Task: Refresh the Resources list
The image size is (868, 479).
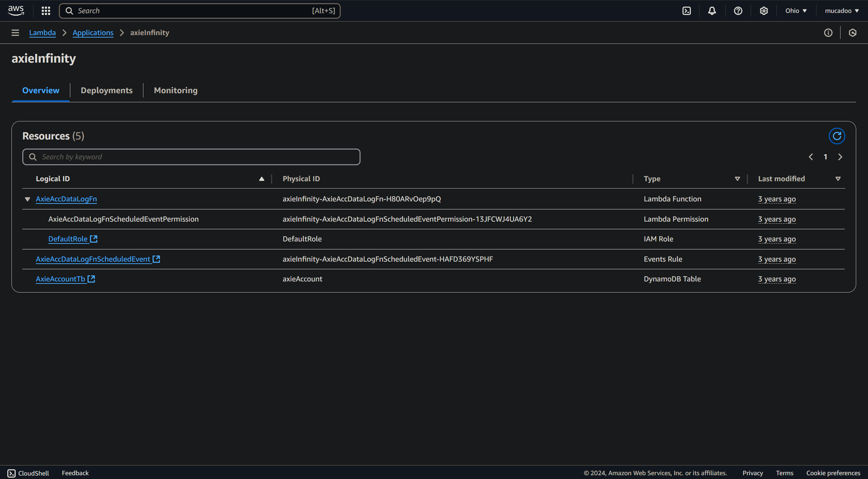Action: pos(837,136)
